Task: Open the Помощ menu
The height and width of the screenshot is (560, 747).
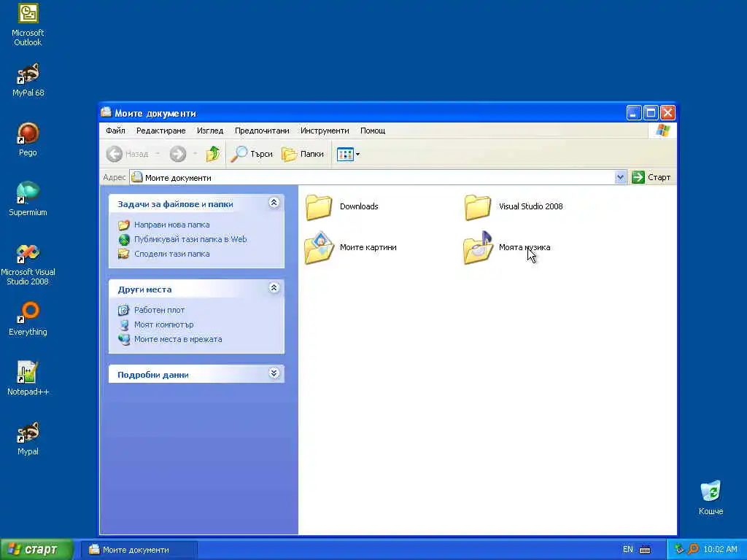Action: (373, 131)
